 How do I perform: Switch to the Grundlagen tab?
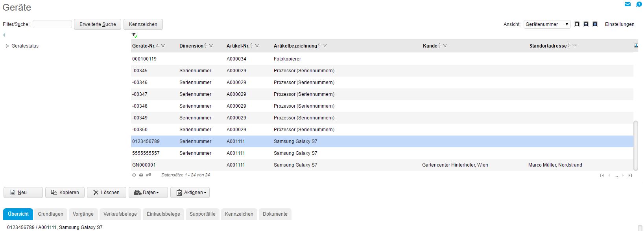[50, 214]
